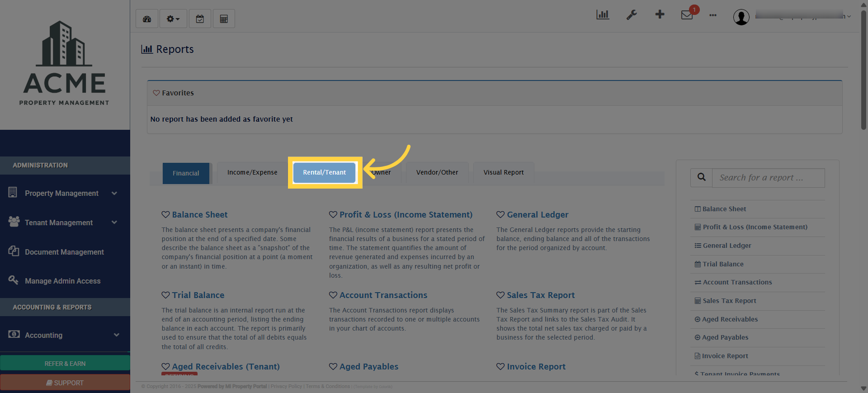The height and width of the screenshot is (393, 868).
Task: Click the Property Management building icon
Action: (13, 192)
